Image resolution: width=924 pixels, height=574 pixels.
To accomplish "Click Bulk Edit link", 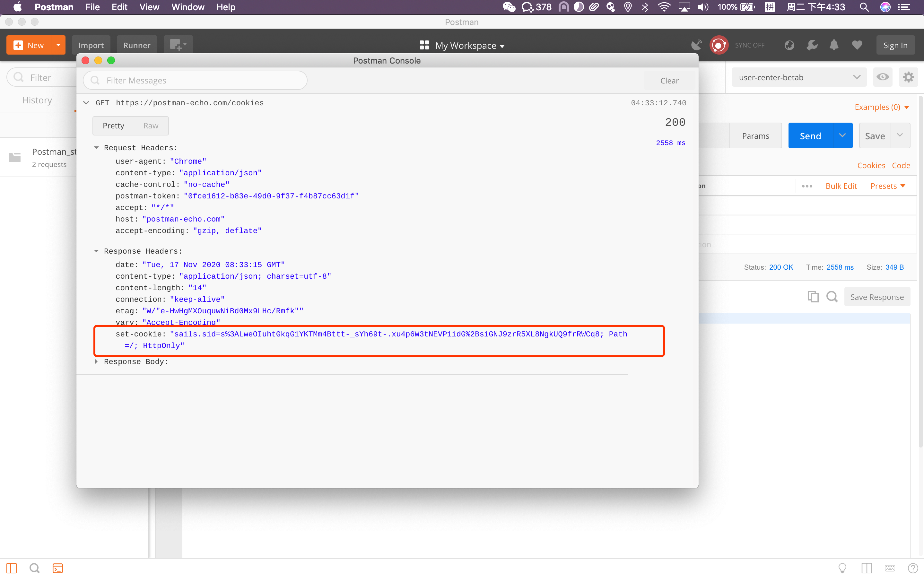I will point(841,186).
